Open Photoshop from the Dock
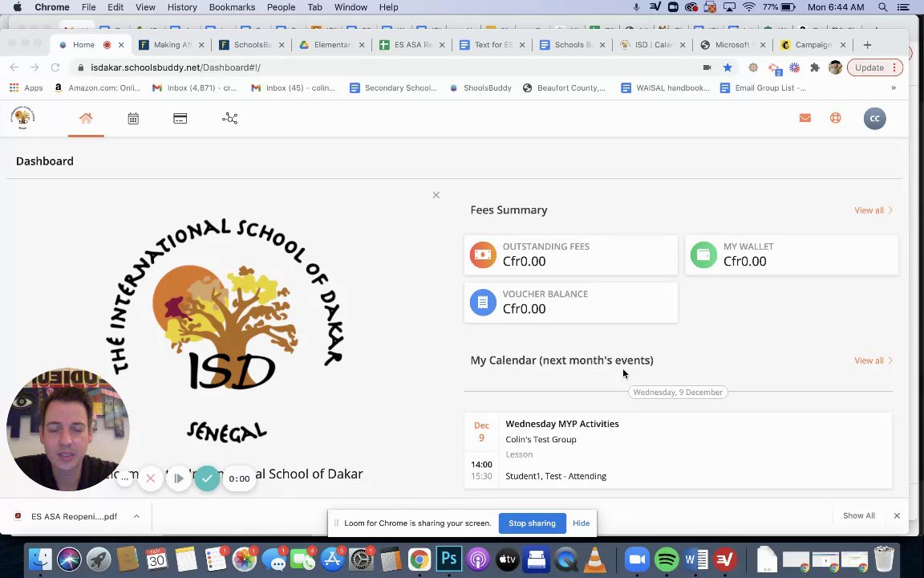 pos(448,559)
